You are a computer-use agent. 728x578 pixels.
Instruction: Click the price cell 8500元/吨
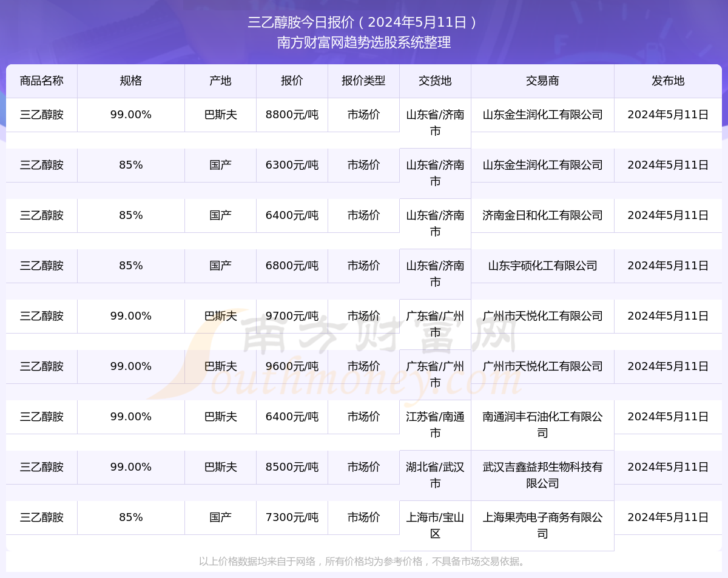point(292,466)
